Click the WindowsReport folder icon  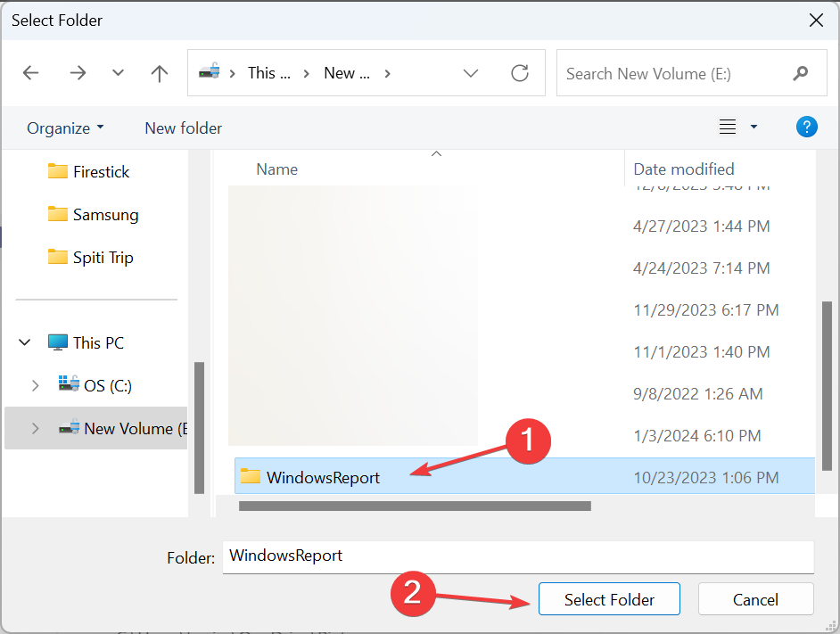point(251,476)
